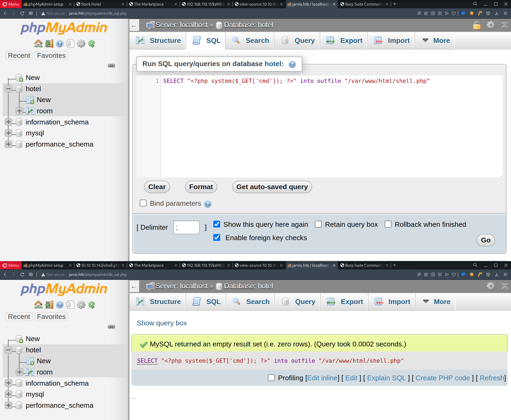The width and height of the screenshot is (511, 420).
Task: Collapse hotel database in SQL editor window tree
Action: 9,89
